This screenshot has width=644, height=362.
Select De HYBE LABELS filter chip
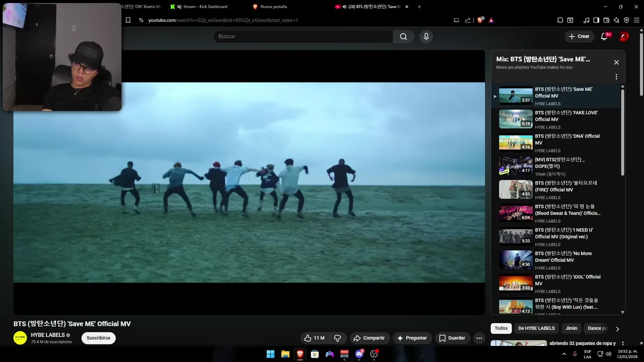[536, 328]
